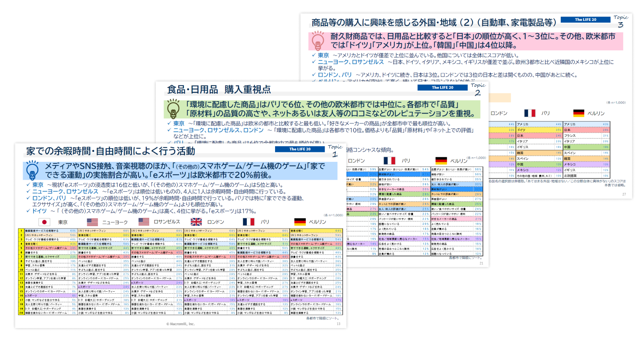Click the Germany flag on the back slide

[579, 113]
